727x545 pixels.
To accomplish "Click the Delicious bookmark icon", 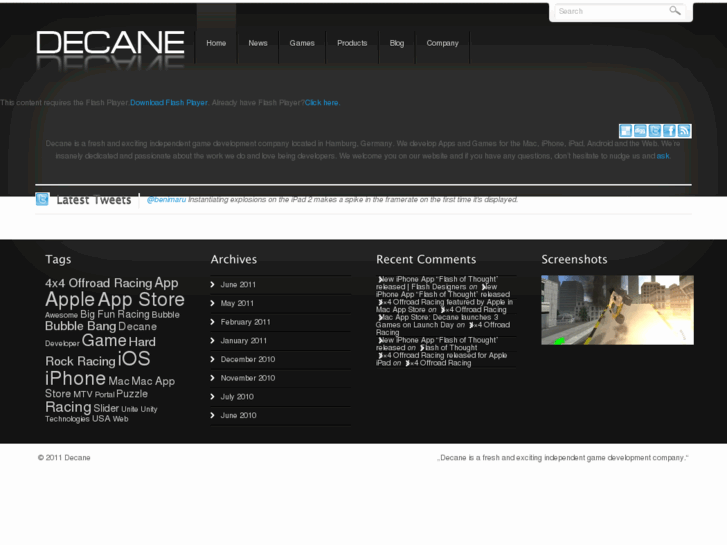I will (x=625, y=131).
